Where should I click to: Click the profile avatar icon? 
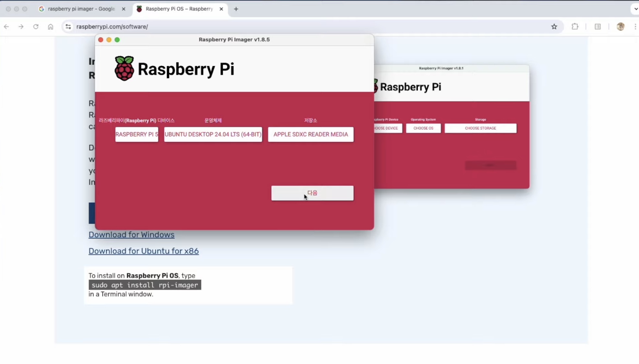[621, 27]
